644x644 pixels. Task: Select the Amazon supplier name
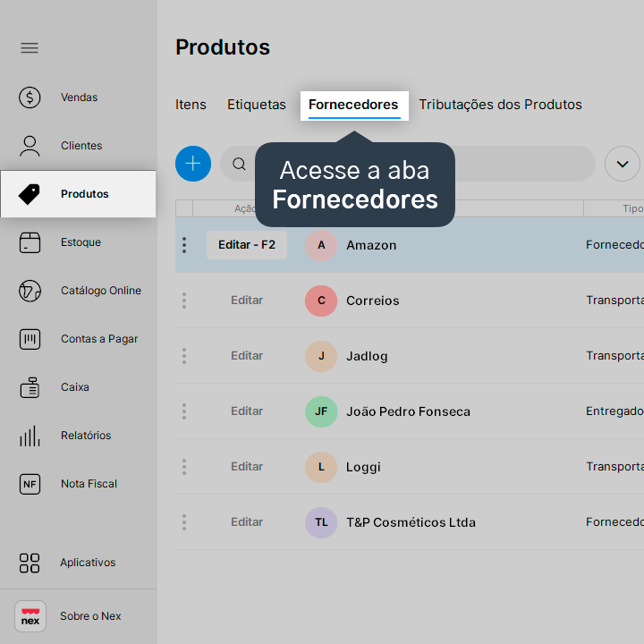coord(371,245)
